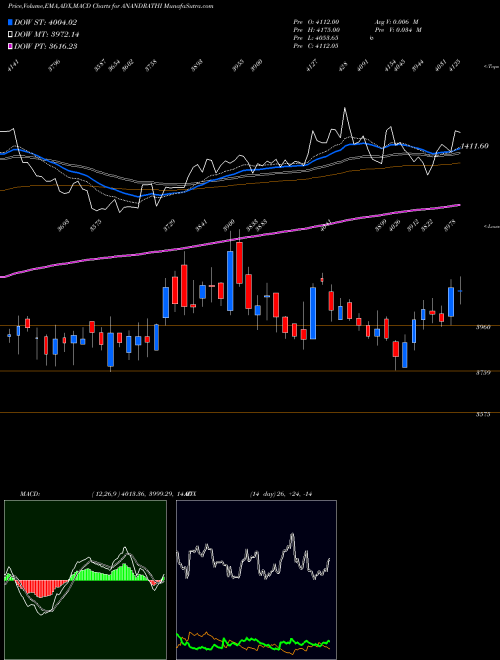Click the 3960 price level label
Screen dimensions: 500x660
click(483, 327)
